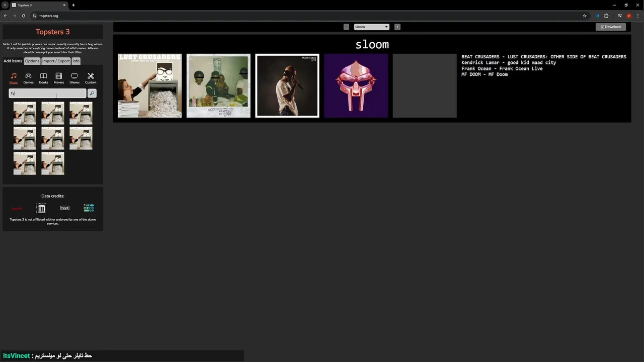
Task: Open the Internet Archive credit logo
Action: tap(41, 208)
